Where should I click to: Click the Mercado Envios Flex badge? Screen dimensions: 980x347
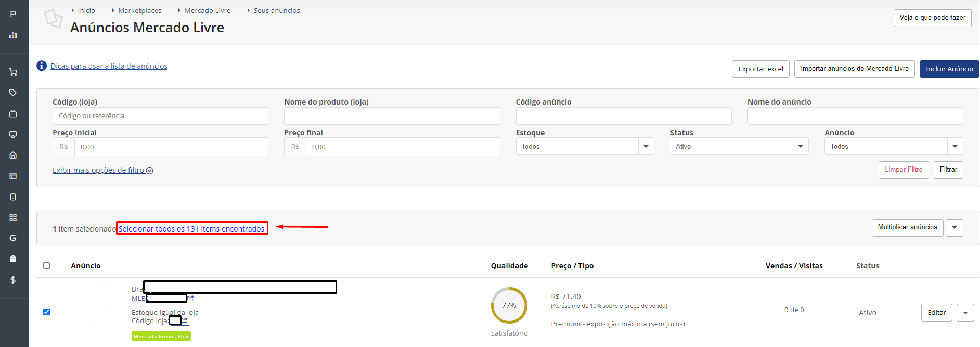(161, 336)
